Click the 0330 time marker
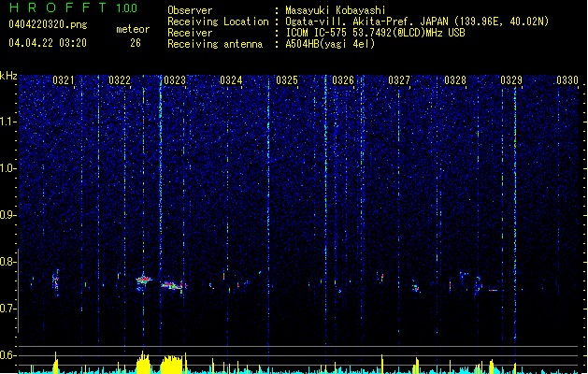The image size is (588, 374). click(567, 80)
